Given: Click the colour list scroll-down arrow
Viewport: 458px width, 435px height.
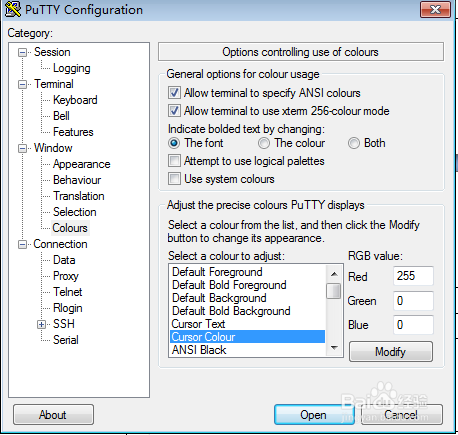Looking at the screenshot, I should click(334, 348).
